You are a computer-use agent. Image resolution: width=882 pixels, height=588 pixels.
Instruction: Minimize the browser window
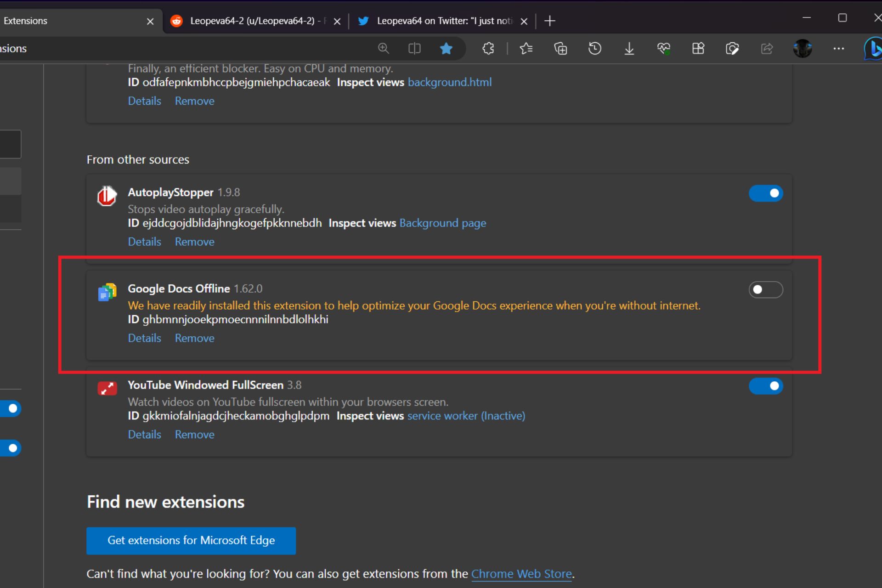coord(807,17)
